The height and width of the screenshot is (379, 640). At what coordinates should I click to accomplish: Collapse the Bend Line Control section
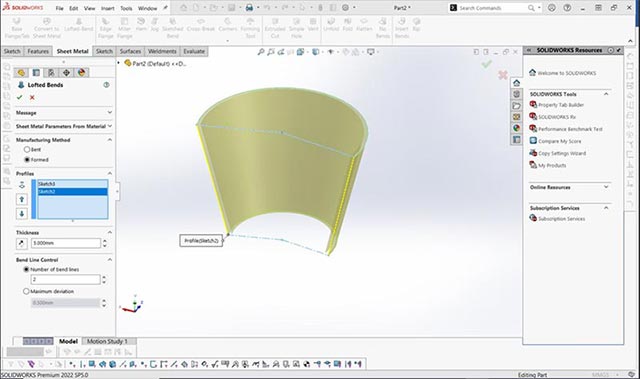[x=109, y=259]
